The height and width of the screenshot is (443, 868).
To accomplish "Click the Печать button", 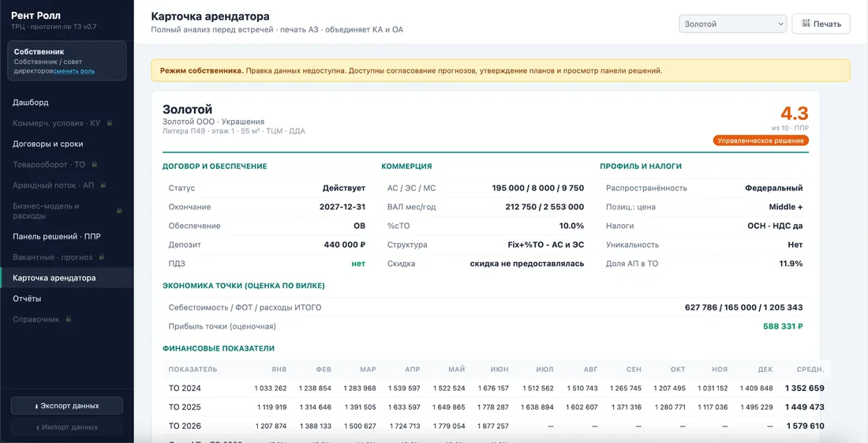I will tap(821, 24).
